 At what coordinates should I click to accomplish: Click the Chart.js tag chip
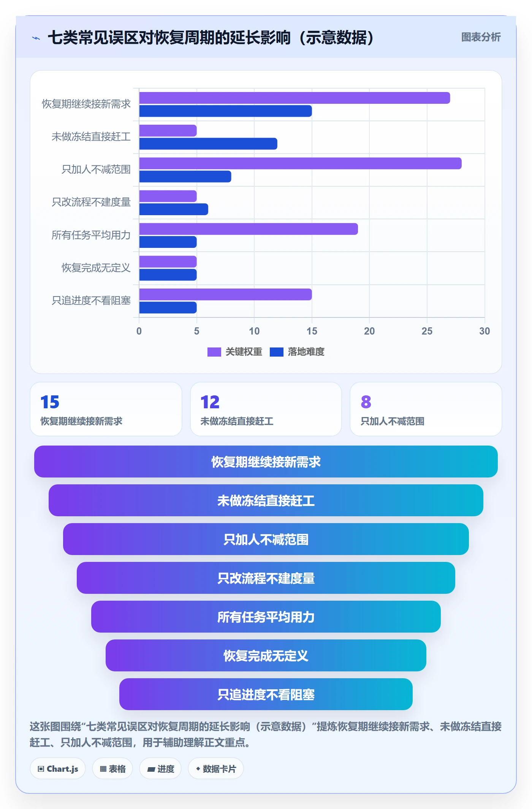[58, 769]
